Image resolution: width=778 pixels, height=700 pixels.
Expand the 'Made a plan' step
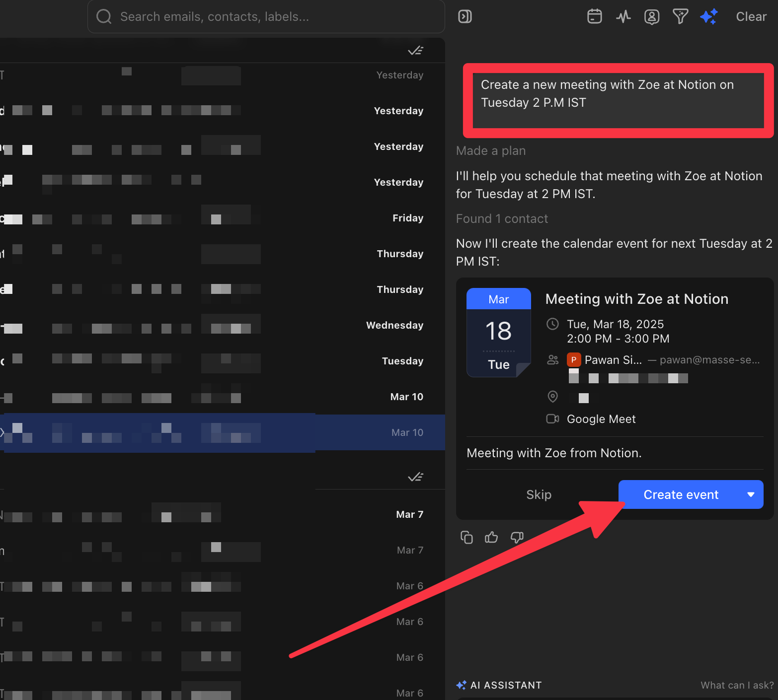[491, 150]
